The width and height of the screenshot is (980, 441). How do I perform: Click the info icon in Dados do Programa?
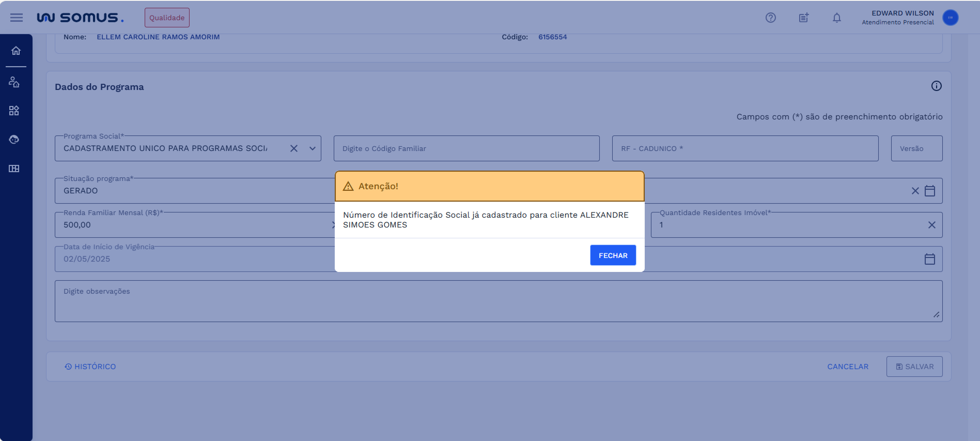tap(936, 86)
